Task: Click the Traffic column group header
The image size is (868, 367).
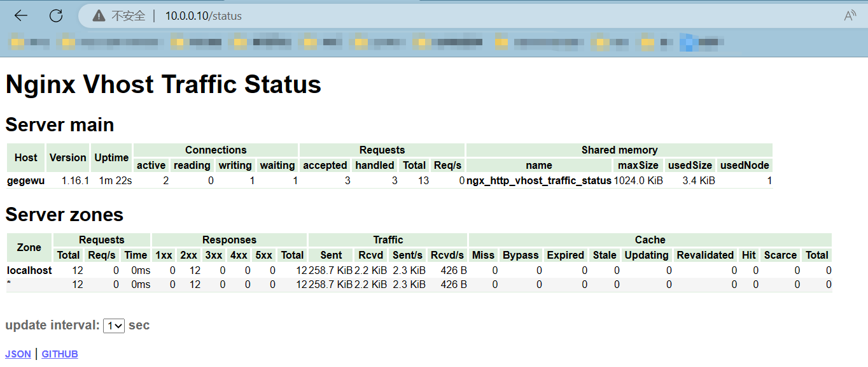Action: click(x=388, y=240)
